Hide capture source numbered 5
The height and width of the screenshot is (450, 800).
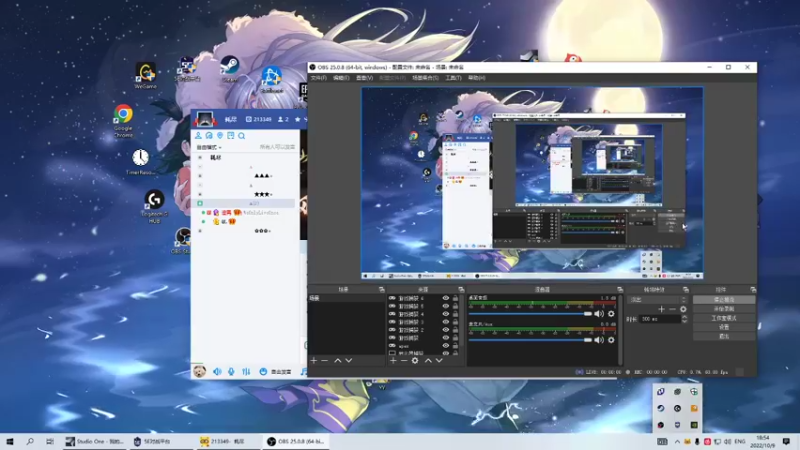click(445, 306)
